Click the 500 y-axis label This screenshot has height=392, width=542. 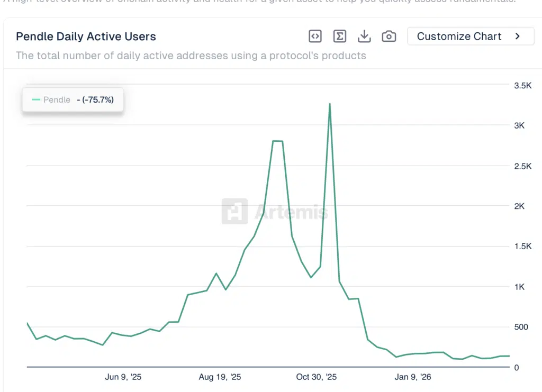[x=521, y=327]
